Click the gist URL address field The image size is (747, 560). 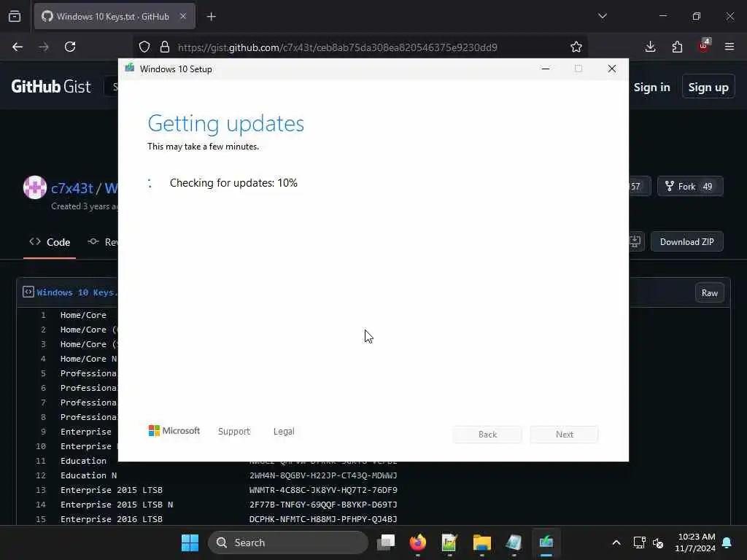coord(337,47)
